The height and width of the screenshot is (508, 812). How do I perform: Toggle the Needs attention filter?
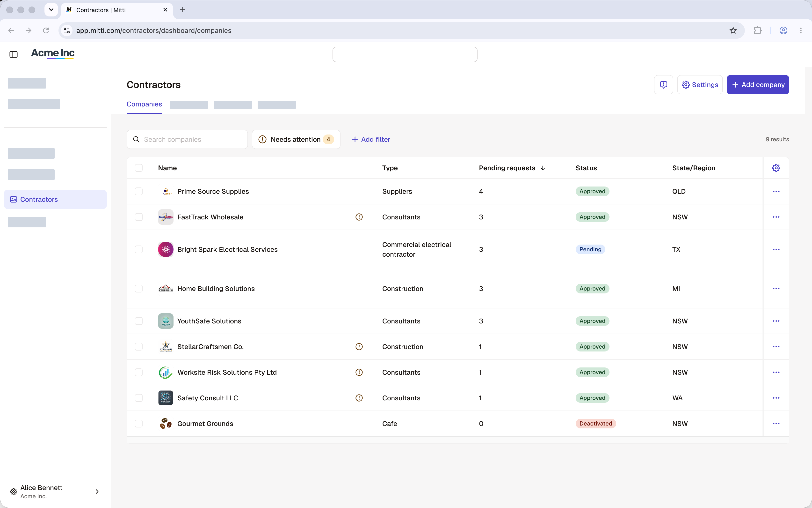296,139
